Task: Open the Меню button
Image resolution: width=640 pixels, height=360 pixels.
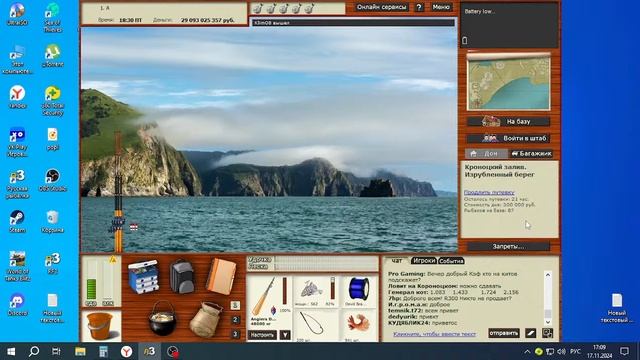Action: click(x=441, y=7)
